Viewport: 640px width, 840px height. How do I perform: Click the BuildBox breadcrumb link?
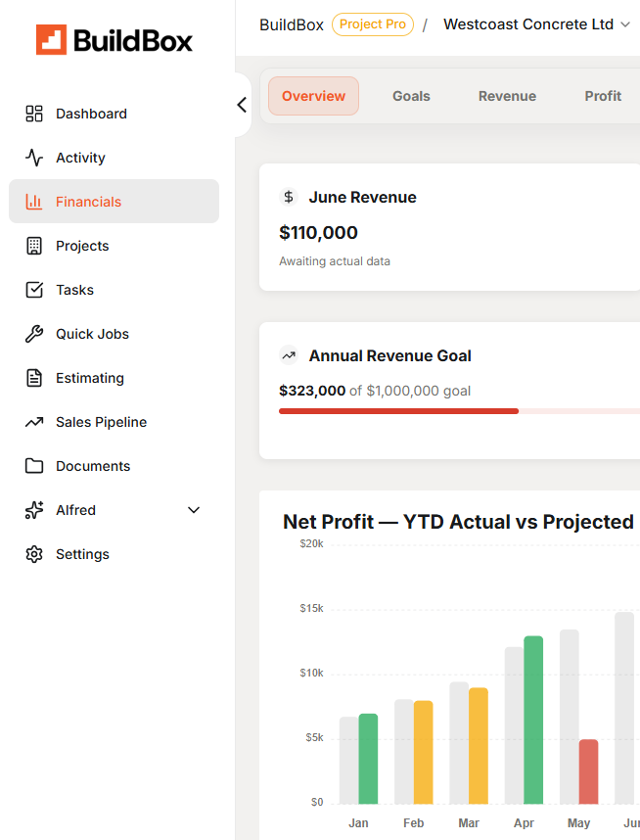click(292, 24)
